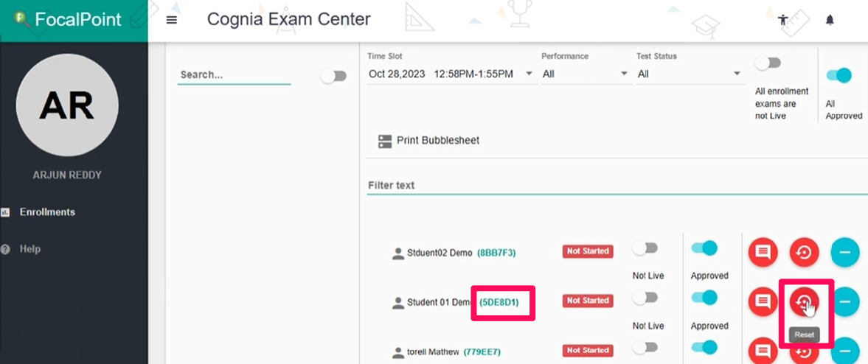Expand the Time Slot dropdown
This screenshot has width=868, height=364.
[x=451, y=74]
